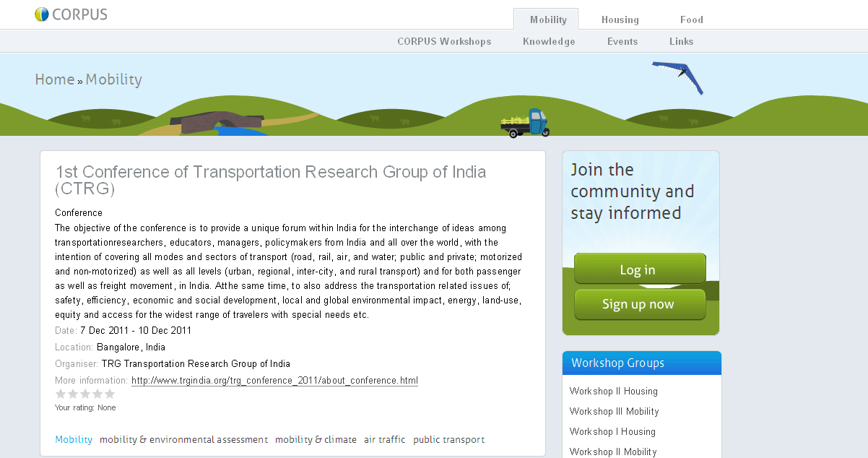Click the blue hang glider illustration
The height and width of the screenshot is (458, 868).
pos(680,75)
